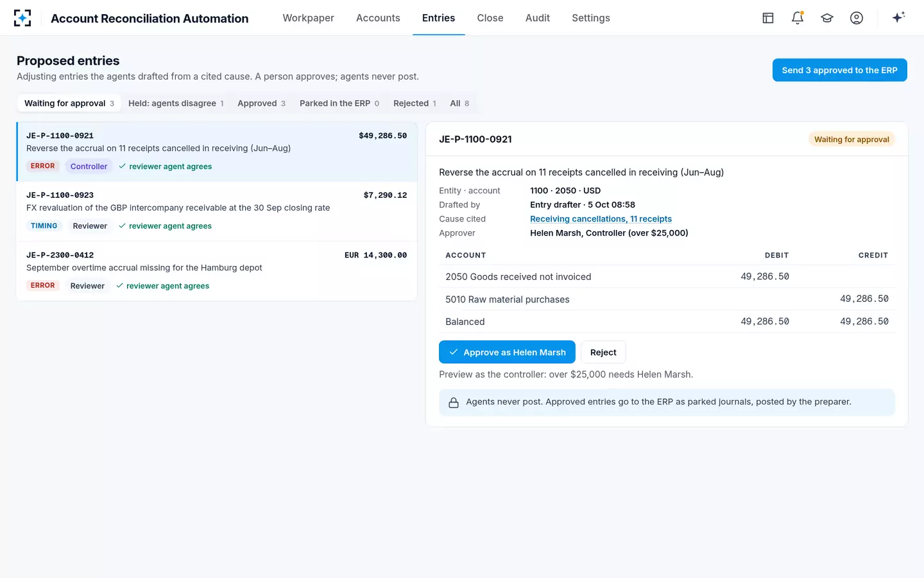Open the notifications bell

tap(798, 18)
